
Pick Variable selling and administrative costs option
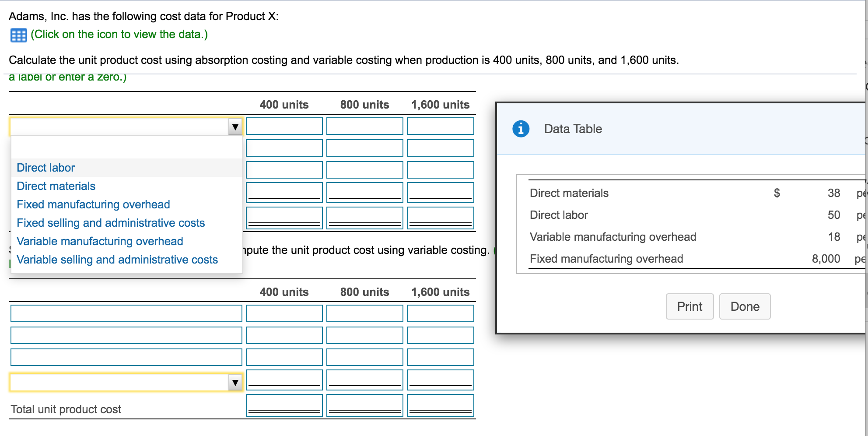[127, 260]
